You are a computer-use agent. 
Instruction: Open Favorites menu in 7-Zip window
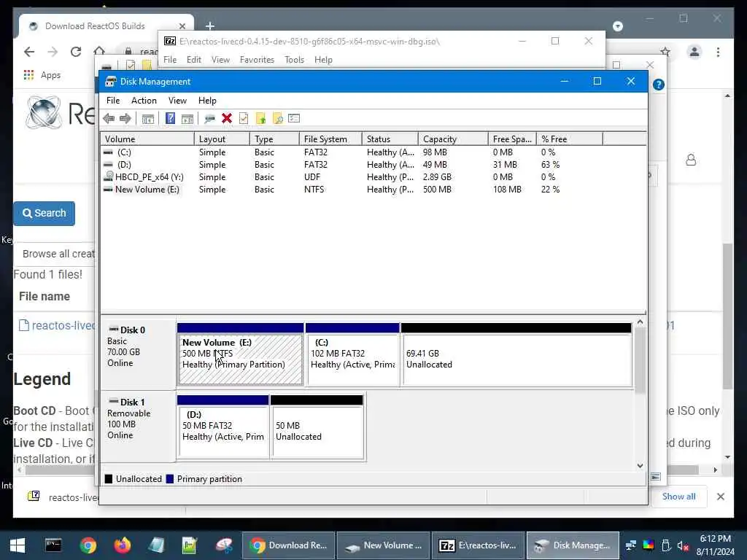pos(257,60)
